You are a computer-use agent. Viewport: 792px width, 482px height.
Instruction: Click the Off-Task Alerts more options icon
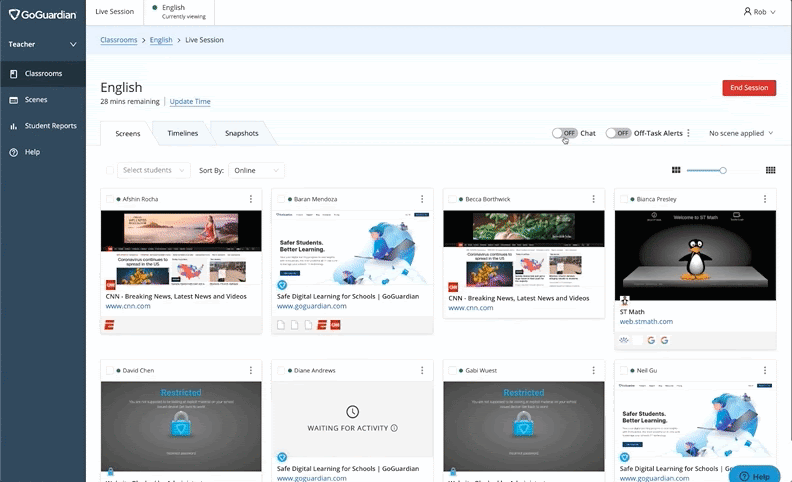pos(689,133)
